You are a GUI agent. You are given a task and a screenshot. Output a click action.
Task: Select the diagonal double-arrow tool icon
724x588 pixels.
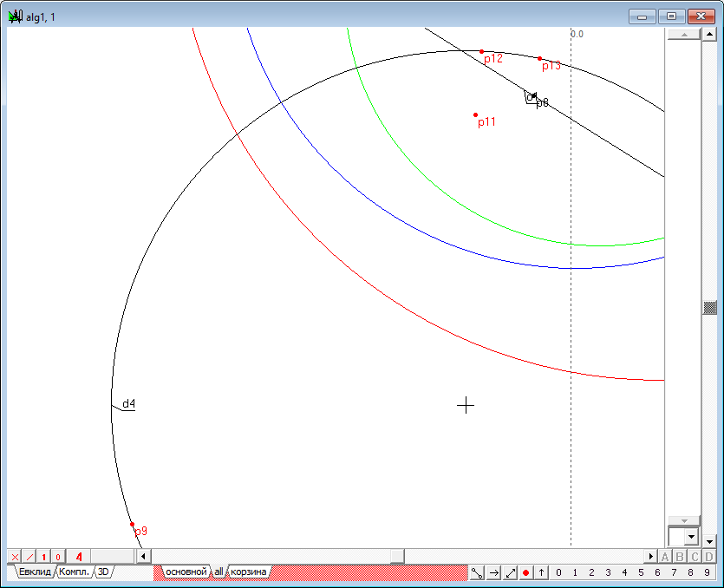pyautogui.click(x=510, y=572)
